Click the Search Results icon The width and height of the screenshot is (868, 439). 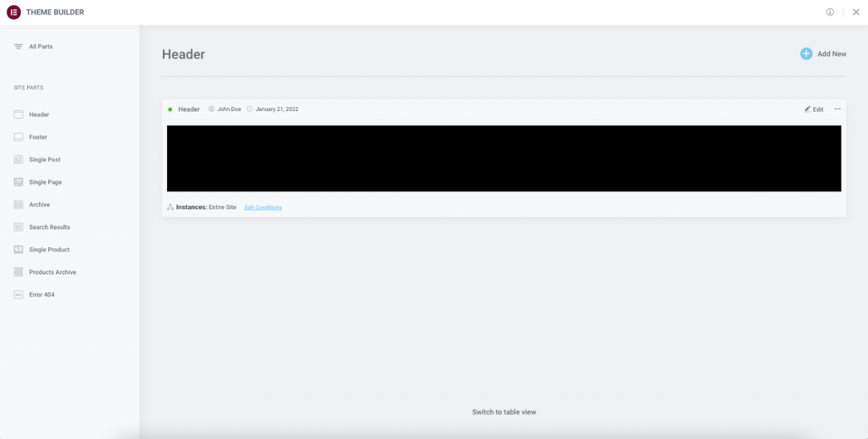[x=18, y=227]
